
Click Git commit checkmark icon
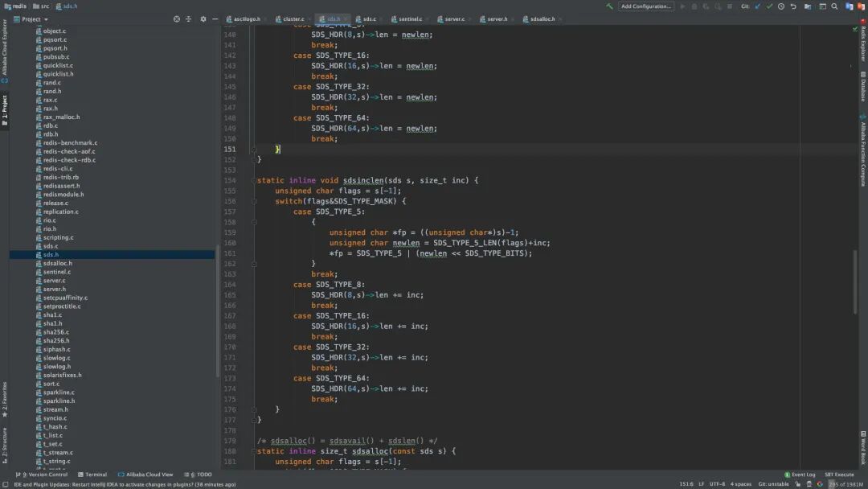[769, 6]
